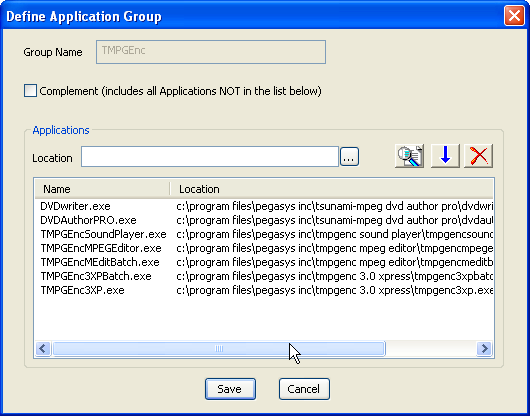530x416 pixels.
Task: Sort by the Name column header
Action: (x=102, y=189)
